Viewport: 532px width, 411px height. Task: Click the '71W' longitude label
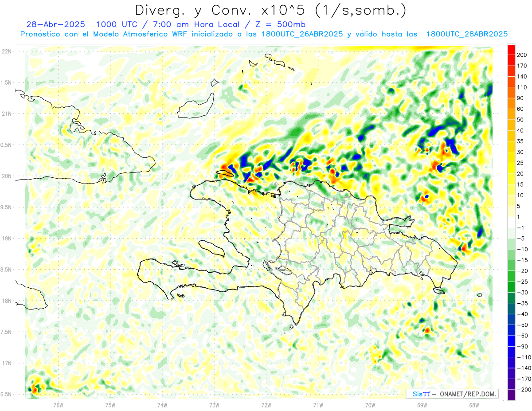click(318, 405)
